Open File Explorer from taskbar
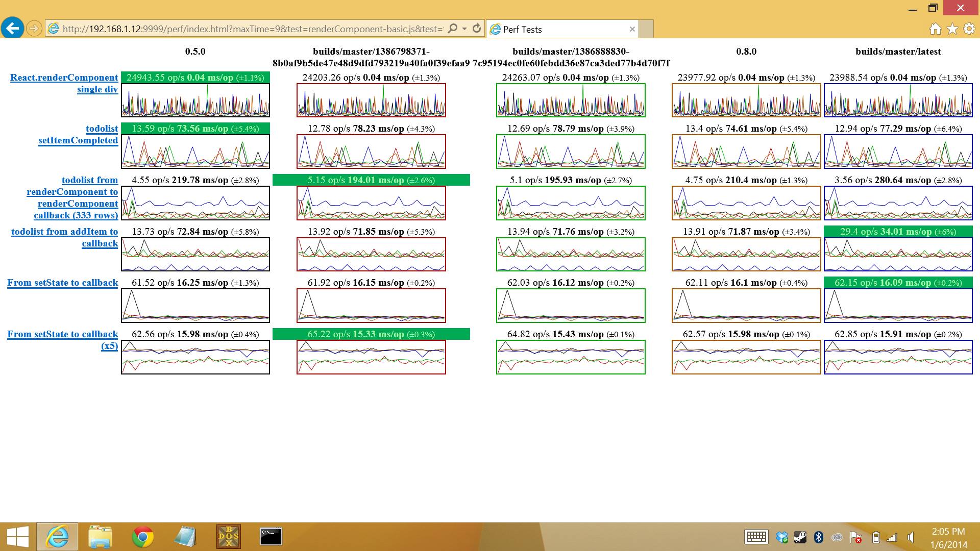The image size is (980, 551). coord(100,537)
